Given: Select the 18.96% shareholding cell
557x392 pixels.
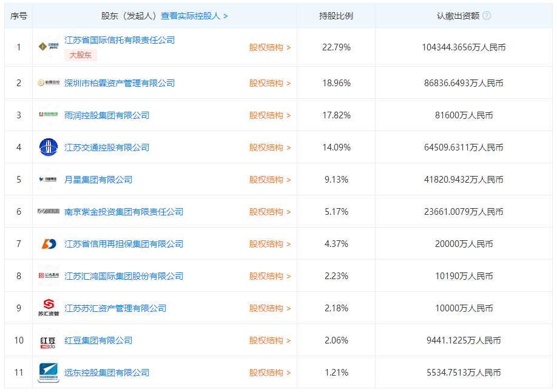Looking at the screenshot, I should pos(336,83).
